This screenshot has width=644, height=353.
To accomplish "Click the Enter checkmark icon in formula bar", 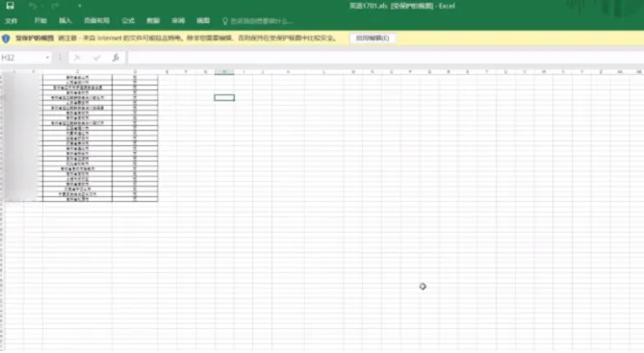I will point(97,58).
